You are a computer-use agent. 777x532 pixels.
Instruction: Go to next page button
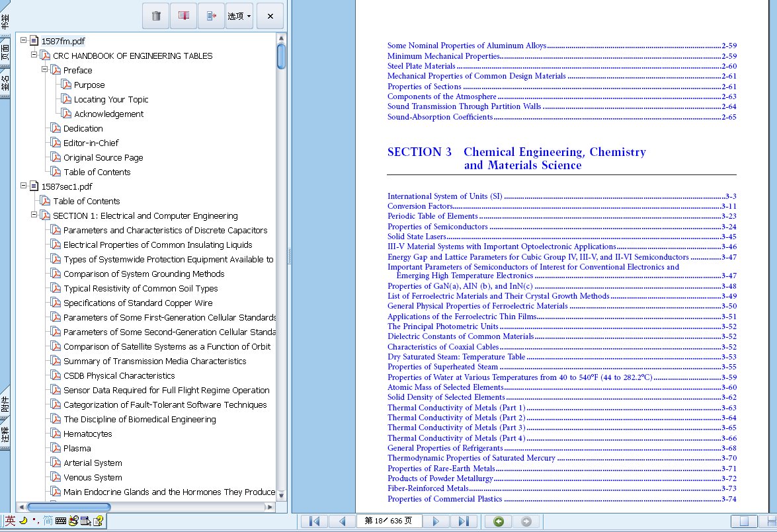[x=436, y=521]
